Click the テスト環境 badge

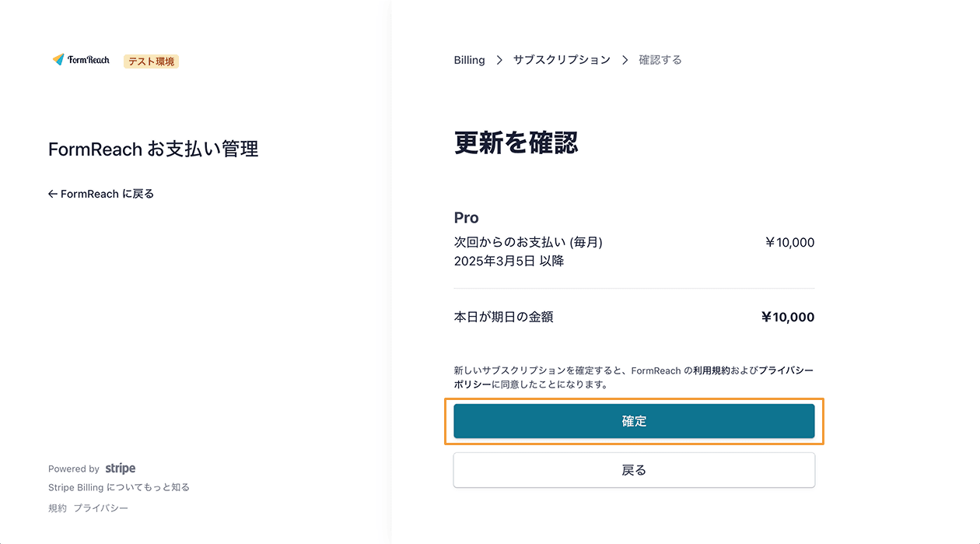click(x=151, y=61)
